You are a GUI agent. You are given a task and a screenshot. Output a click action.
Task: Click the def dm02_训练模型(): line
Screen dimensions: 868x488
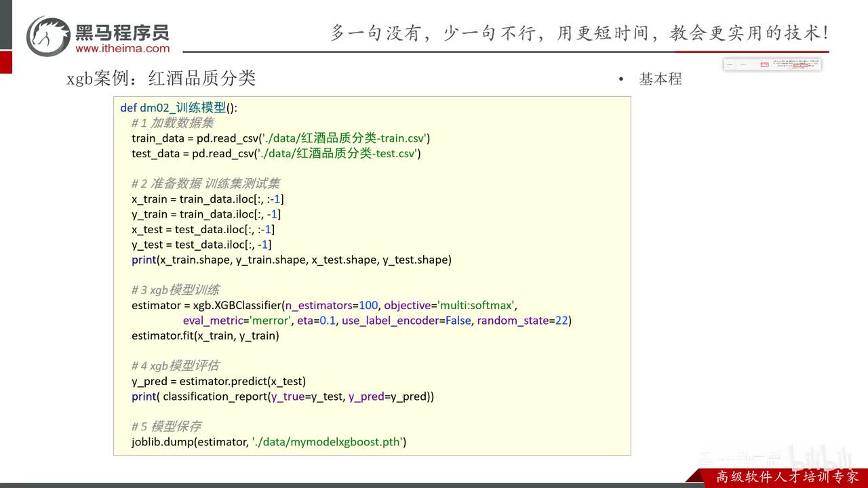click(x=179, y=108)
